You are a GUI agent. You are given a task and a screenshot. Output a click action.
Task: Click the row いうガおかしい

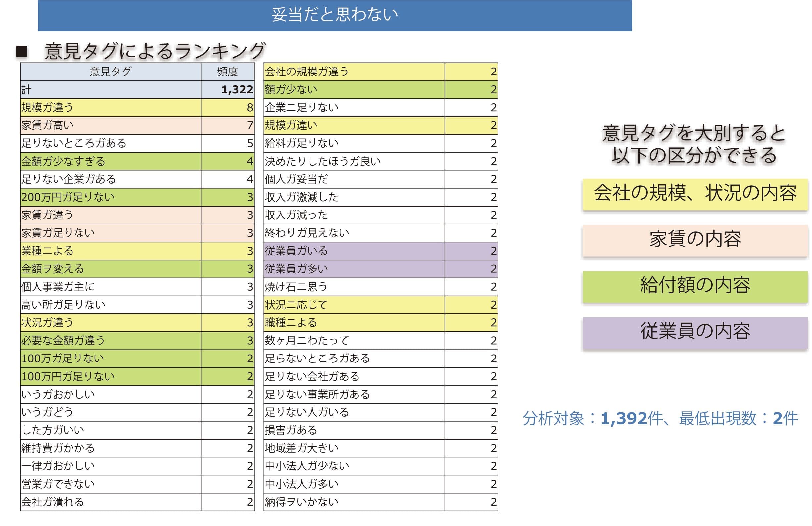pos(137,394)
